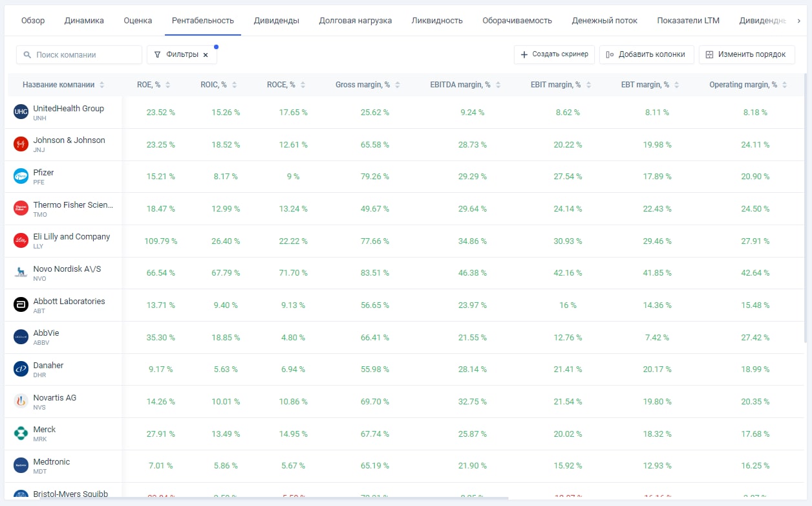Click the Danaher logo icon
The height and width of the screenshot is (506, 812).
[x=21, y=369]
